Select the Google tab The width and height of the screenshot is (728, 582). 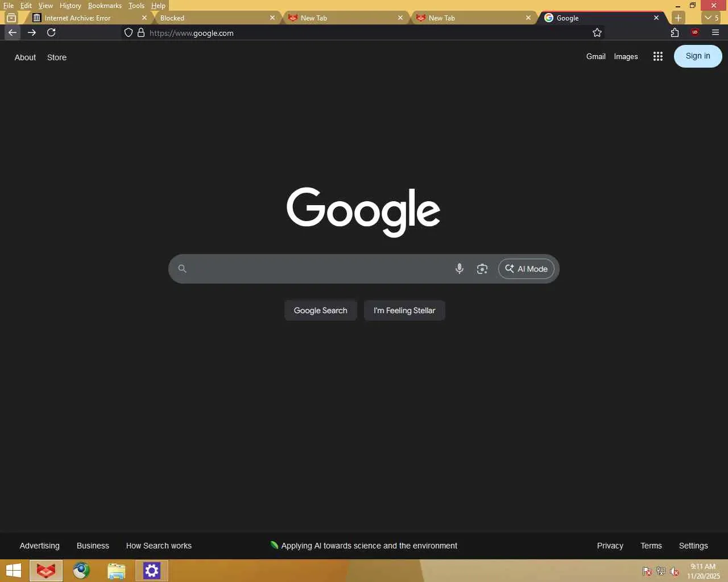click(602, 18)
